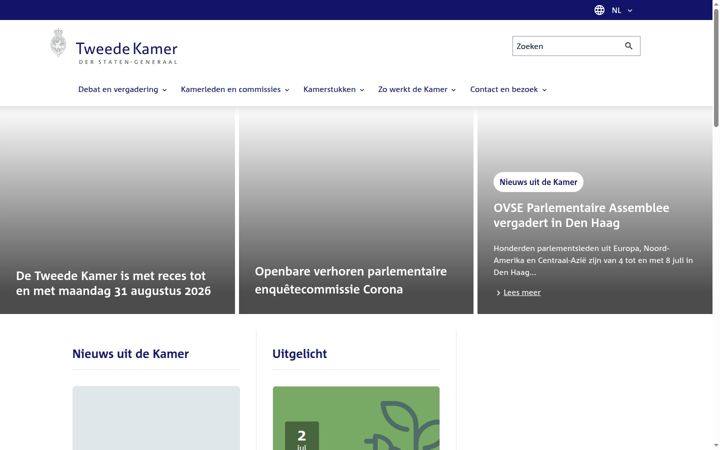This screenshot has width=720, height=450.
Task: Open Debat en vergadering menu
Action: (122, 90)
